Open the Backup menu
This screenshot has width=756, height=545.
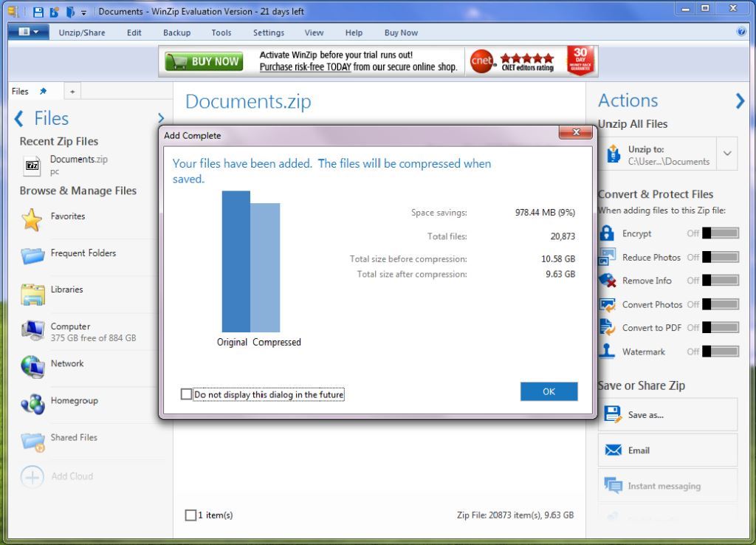(177, 32)
